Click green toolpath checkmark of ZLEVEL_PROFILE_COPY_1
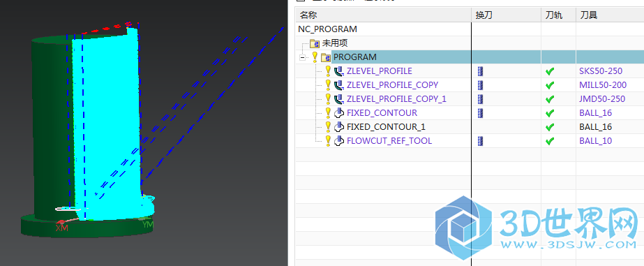The image size is (644, 266). point(550,99)
